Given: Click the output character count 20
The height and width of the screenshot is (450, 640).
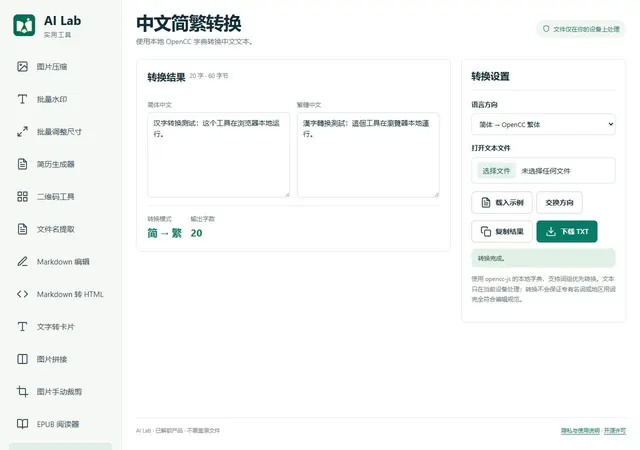Looking at the screenshot, I should pyautogui.click(x=196, y=233).
